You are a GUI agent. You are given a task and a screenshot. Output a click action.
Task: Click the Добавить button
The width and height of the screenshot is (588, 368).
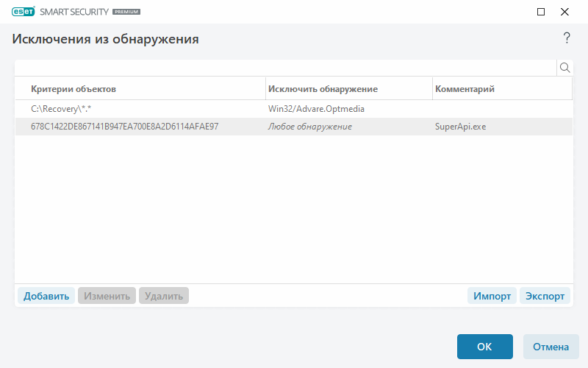pos(46,296)
